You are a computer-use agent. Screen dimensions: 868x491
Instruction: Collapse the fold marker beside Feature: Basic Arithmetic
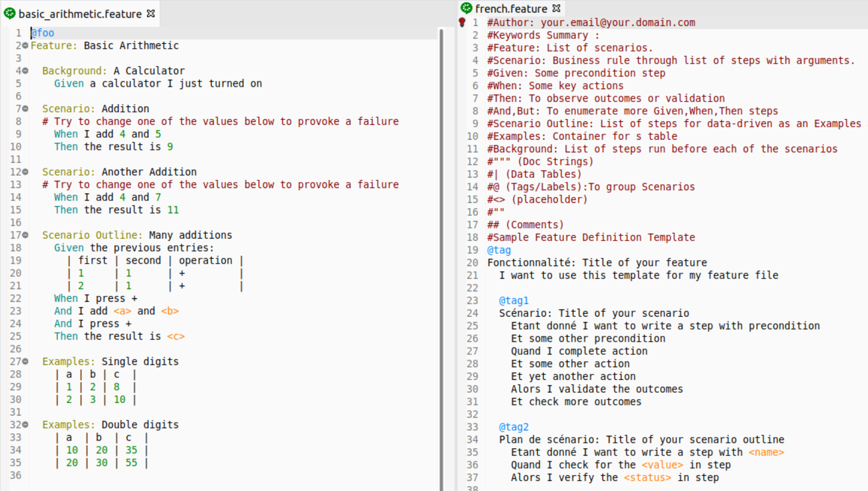click(x=25, y=46)
